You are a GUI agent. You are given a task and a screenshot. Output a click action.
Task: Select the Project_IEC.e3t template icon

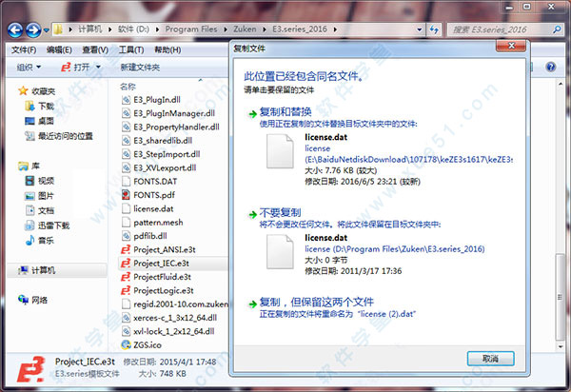(126, 264)
